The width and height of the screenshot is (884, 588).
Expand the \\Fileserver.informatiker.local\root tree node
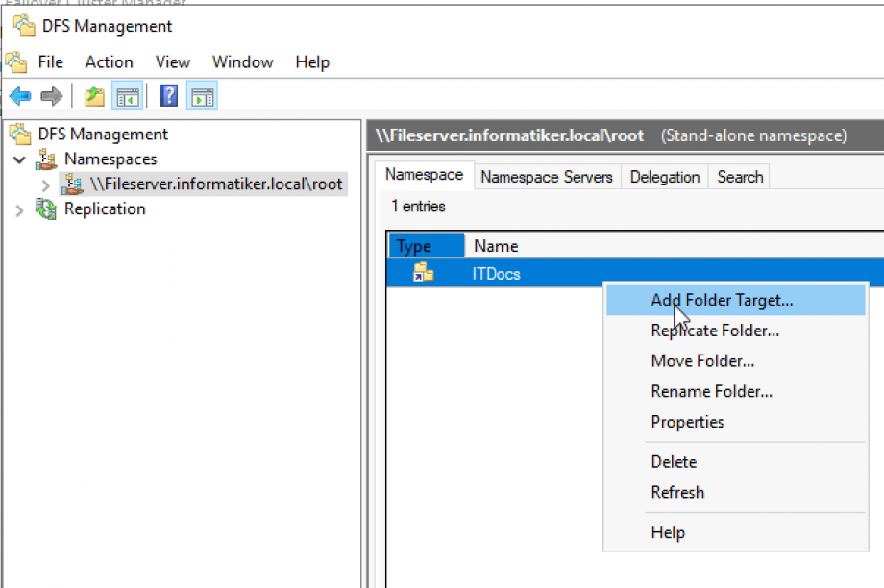coord(45,184)
